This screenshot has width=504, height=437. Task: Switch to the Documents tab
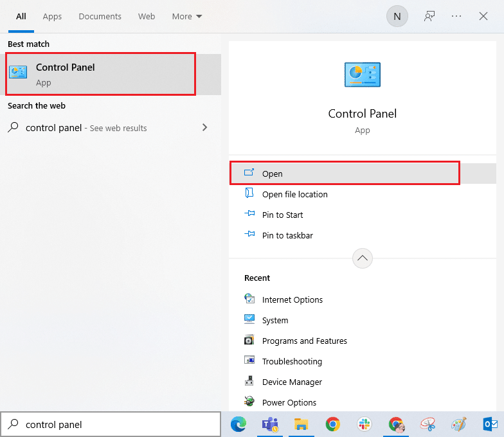(x=100, y=17)
